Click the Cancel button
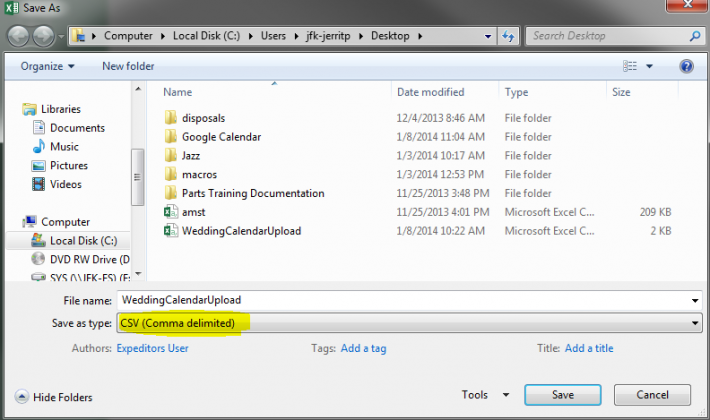 652,395
